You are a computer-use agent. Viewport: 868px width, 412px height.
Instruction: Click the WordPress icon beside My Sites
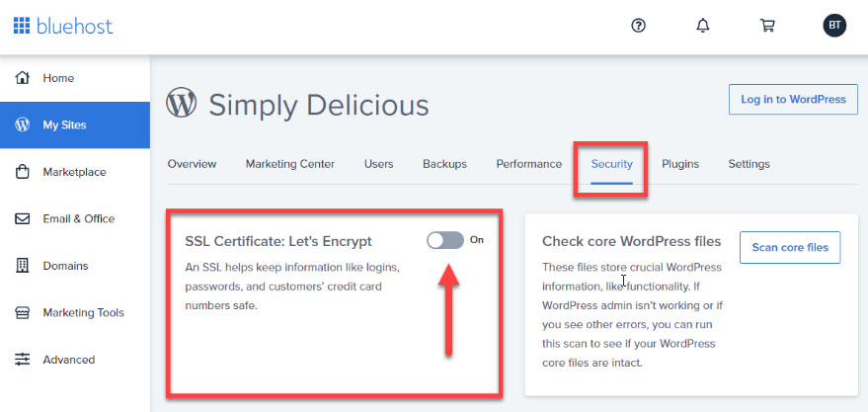point(22,124)
